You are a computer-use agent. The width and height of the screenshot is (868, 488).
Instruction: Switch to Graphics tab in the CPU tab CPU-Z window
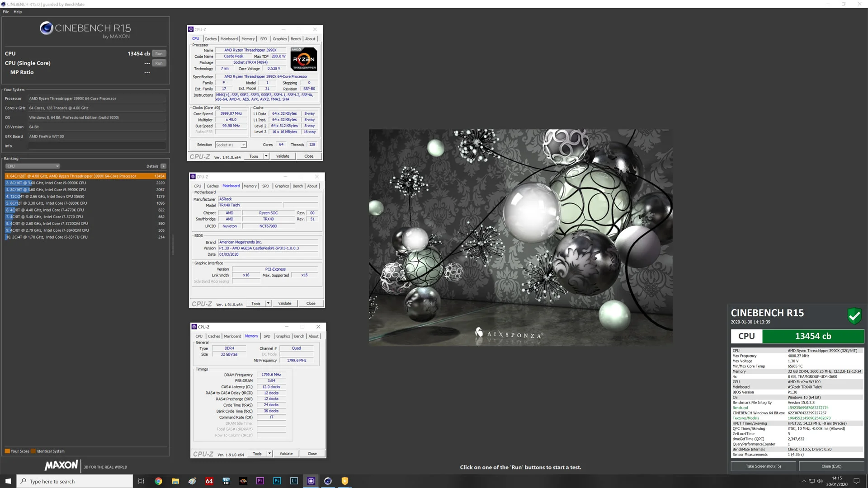pos(279,39)
